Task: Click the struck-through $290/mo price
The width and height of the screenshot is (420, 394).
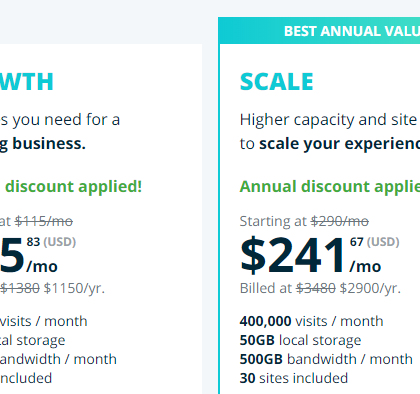Action: point(340,221)
